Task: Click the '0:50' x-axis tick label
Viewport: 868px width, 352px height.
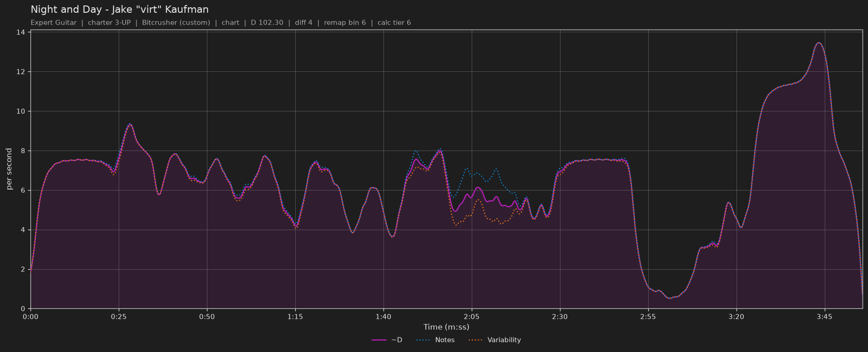Action: coord(207,317)
